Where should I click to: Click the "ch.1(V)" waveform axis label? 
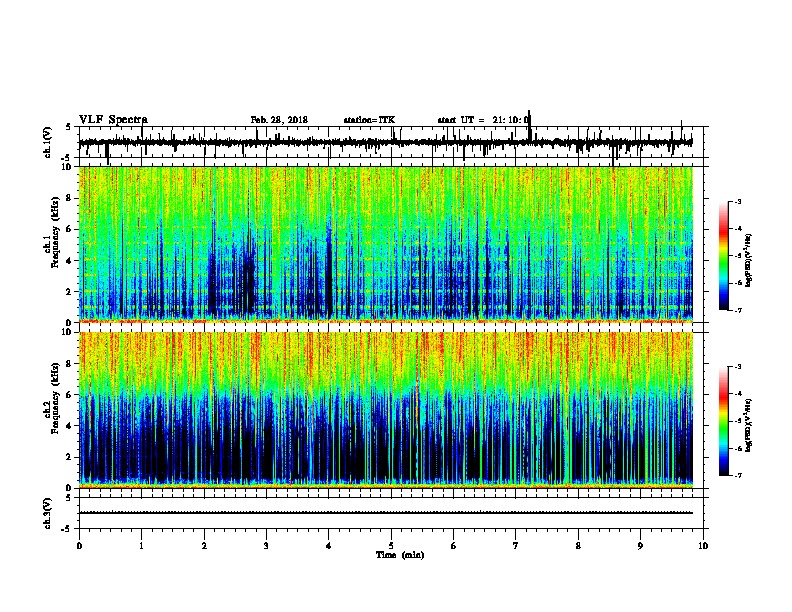pos(48,142)
